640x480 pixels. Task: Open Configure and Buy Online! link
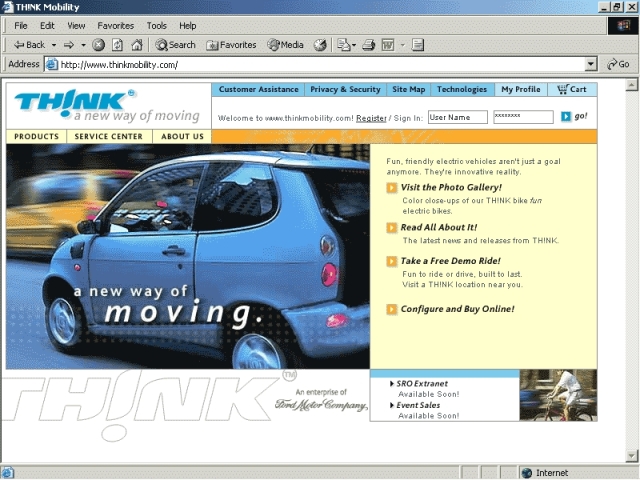point(457,309)
